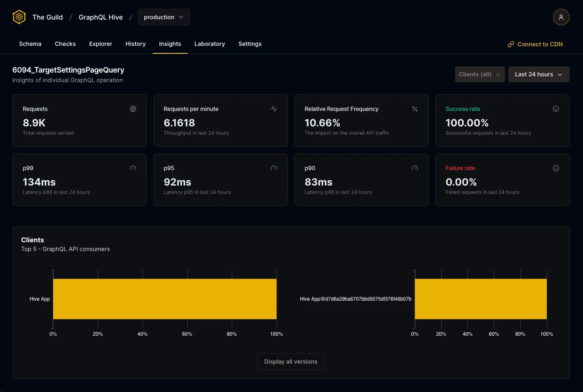Click the 6.1618 requests per minute value

[179, 123]
